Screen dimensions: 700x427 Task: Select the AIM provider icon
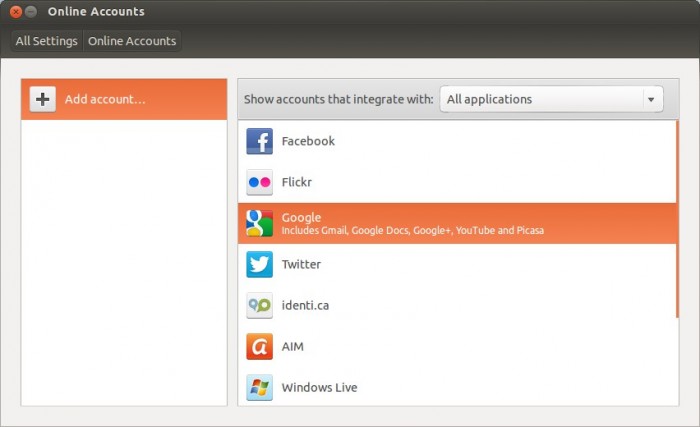pyautogui.click(x=259, y=347)
